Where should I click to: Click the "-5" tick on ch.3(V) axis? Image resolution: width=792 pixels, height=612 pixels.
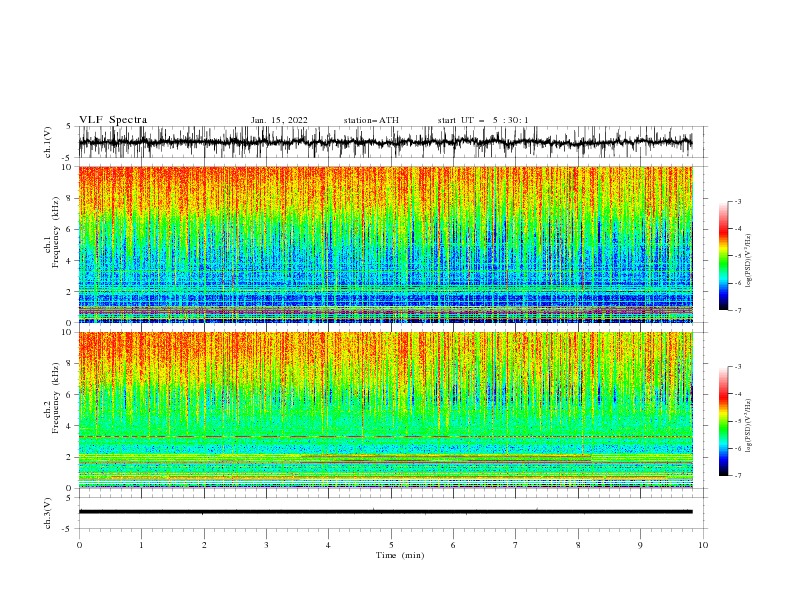click(68, 529)
